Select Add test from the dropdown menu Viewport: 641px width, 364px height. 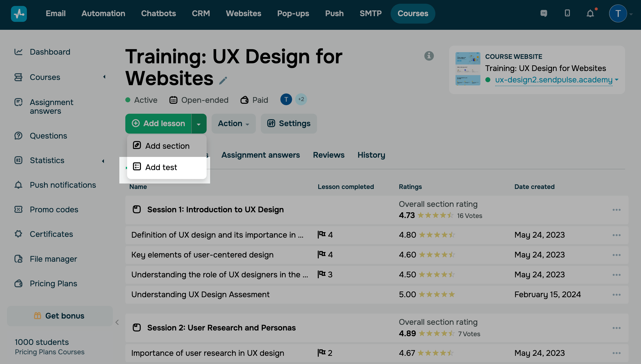tap(161, 167)
